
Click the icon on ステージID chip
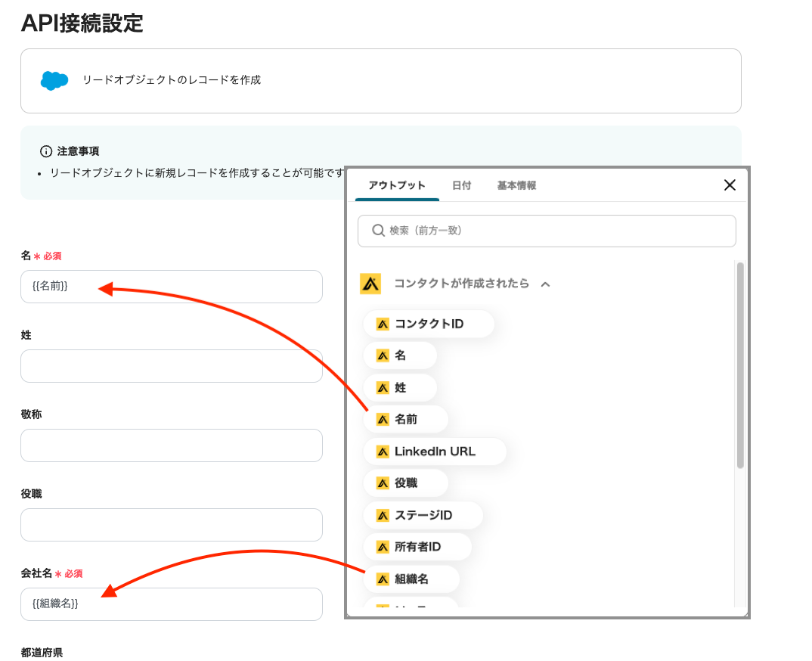click(383, 516)
